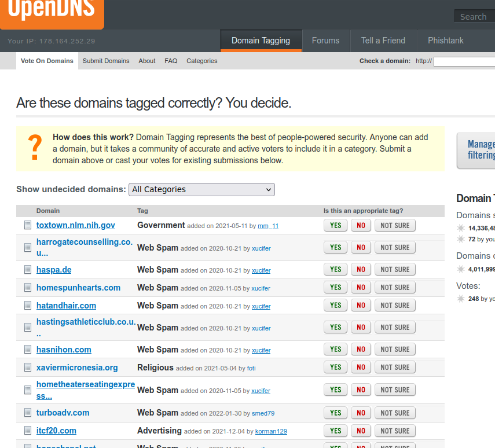Click the page icon next to xaviermicronesia.org
Image resolution: width=495 pixels, height=448 pixels.
pos(27,368)
